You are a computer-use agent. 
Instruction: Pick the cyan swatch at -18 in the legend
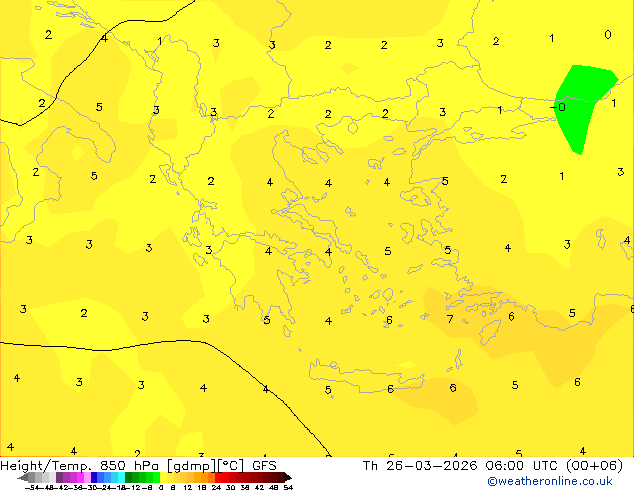[121, 478]
